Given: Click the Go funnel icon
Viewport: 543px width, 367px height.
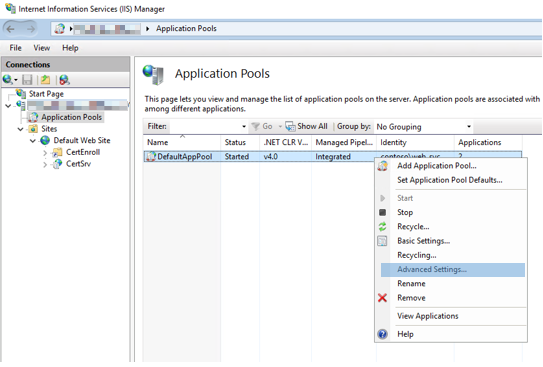Looking at the screenshot, I should pyautogui.click(x=256, y=126).
